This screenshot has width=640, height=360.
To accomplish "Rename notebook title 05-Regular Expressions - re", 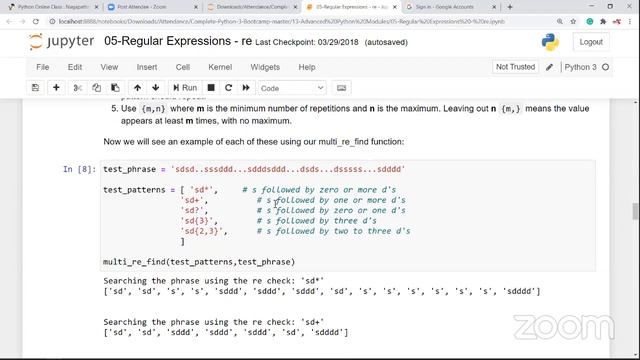I will tap(178, 41).
